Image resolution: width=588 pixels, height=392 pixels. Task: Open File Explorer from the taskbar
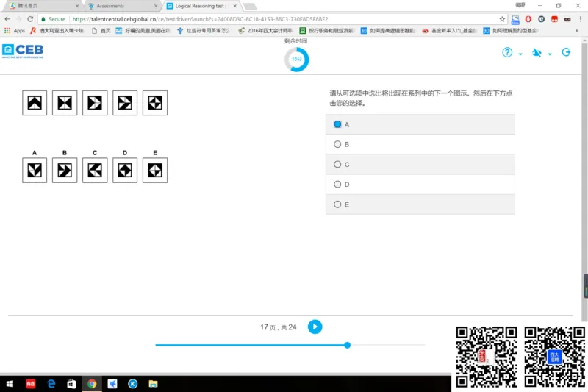pos(153,384)
